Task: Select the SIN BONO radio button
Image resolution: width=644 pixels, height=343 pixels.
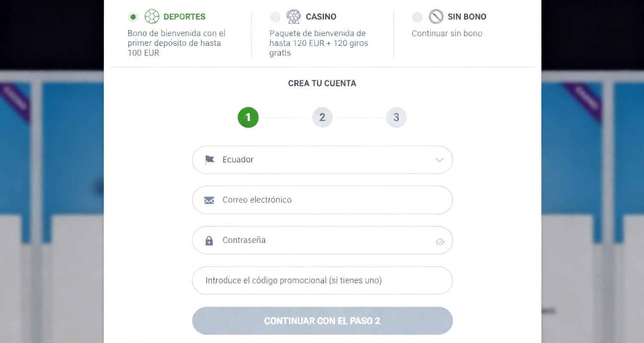Action: click(x=417, y=17)
